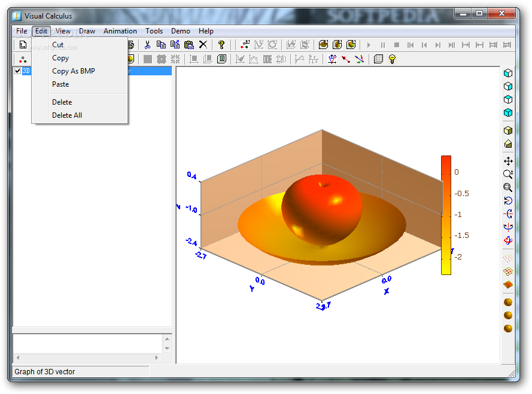Select the zoom magnifier with arrows tool
Screen dimensions: 532x394
click(508, 175)
